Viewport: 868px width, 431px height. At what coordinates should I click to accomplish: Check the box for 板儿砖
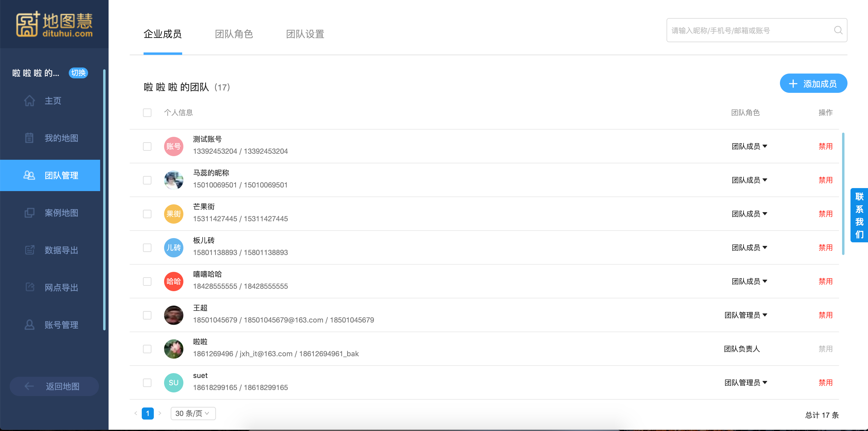coord(147,248)
